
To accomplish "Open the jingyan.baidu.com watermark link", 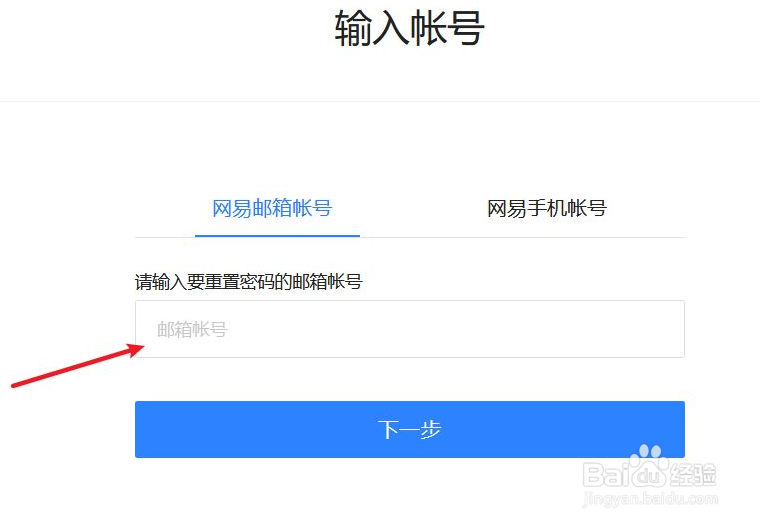I will 650,498.
